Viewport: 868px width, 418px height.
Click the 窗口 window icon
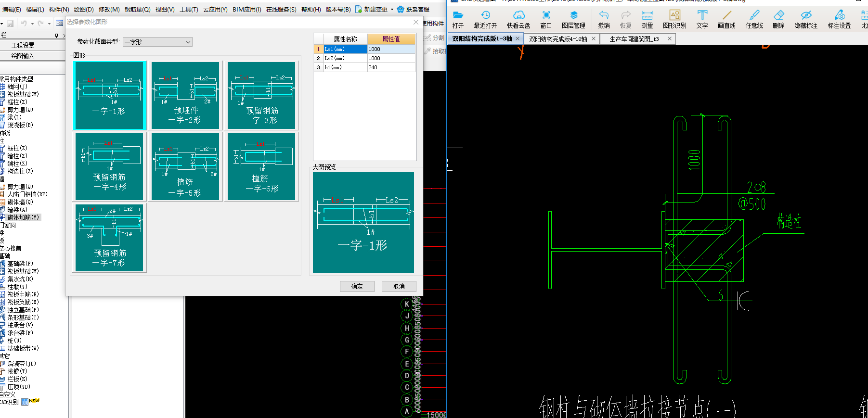tap(546, 19)
